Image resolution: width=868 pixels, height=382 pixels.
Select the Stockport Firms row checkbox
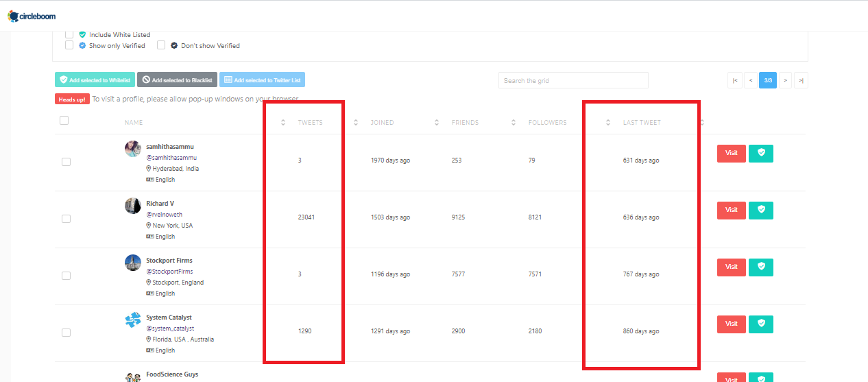[x=66, y=276]
